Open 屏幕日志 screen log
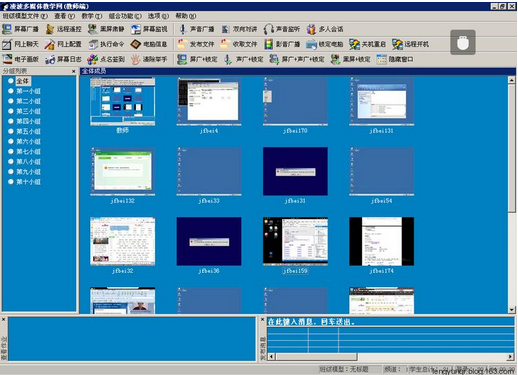The width and height of the screenshot is (518, 375). pyautogui.click(x=64, y=59)
